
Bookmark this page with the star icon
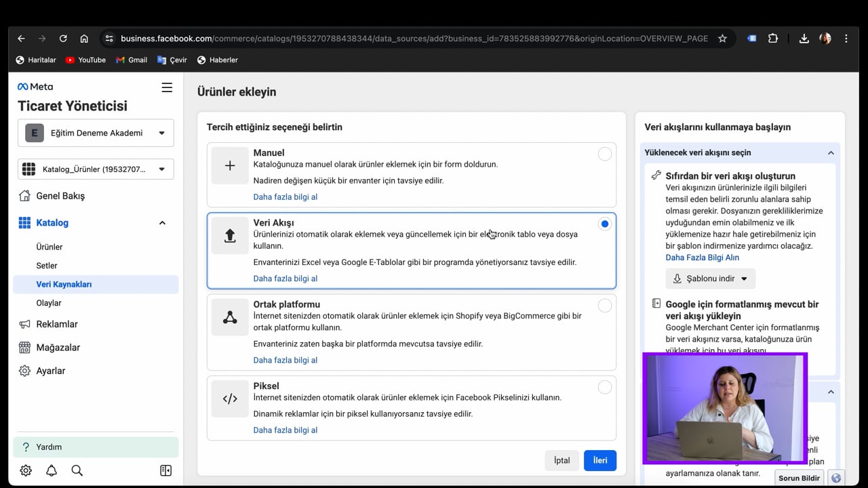(722, 39)
